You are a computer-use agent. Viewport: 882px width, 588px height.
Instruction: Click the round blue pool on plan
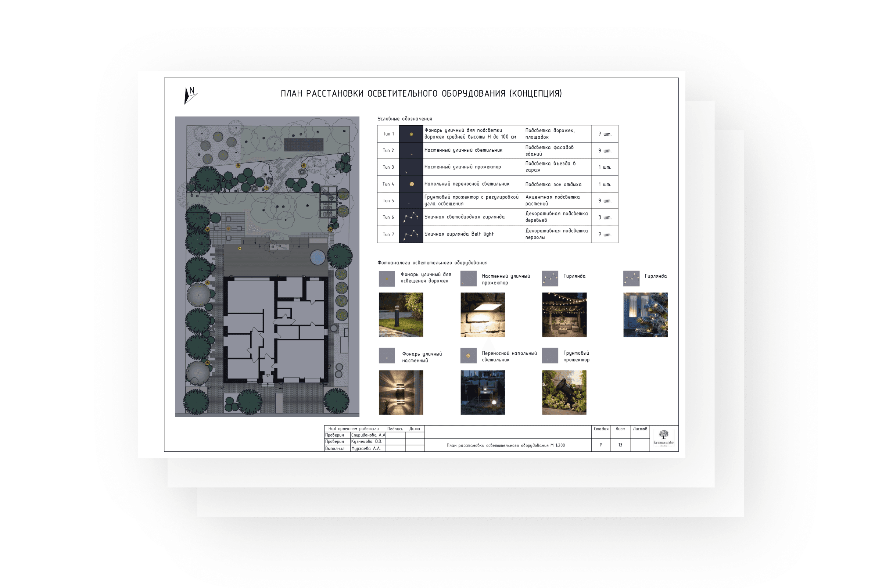point(317,258)
